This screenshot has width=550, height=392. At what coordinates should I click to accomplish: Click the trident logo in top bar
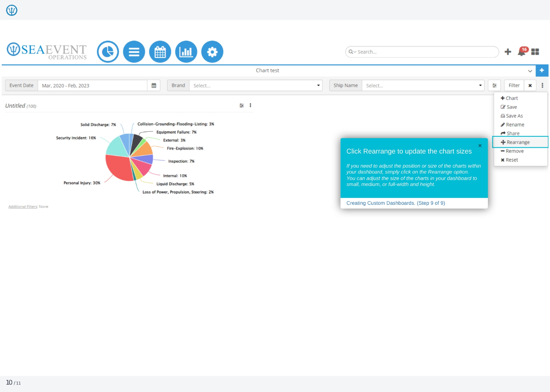pyautogui.click(x=12, y=10)
